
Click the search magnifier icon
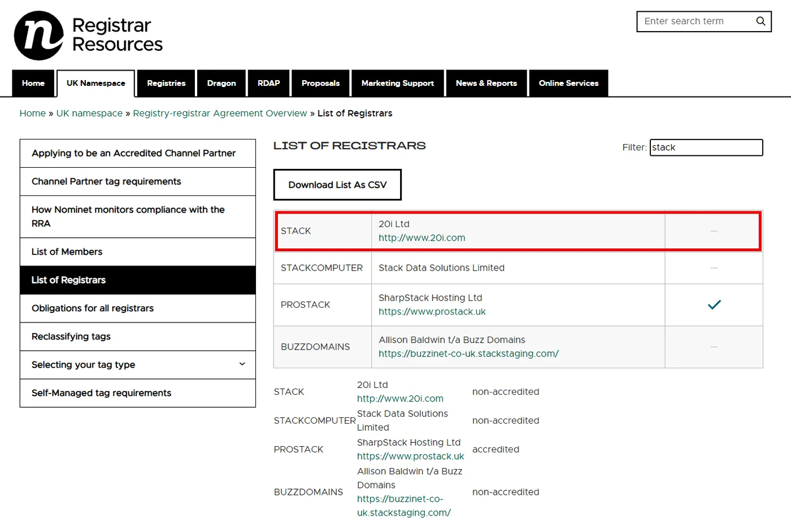point(760,21)
